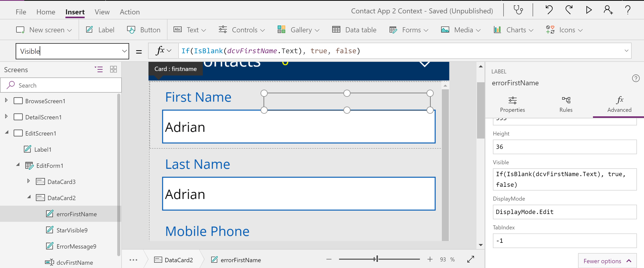The image size is (644, 268).
Task: Click the Undo arrow icon
Action: tap(549, 10)
